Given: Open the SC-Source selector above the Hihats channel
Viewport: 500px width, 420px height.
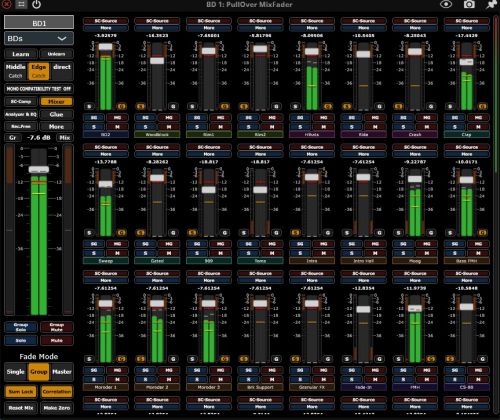Looking at the screenshot, I should [312, 21].
